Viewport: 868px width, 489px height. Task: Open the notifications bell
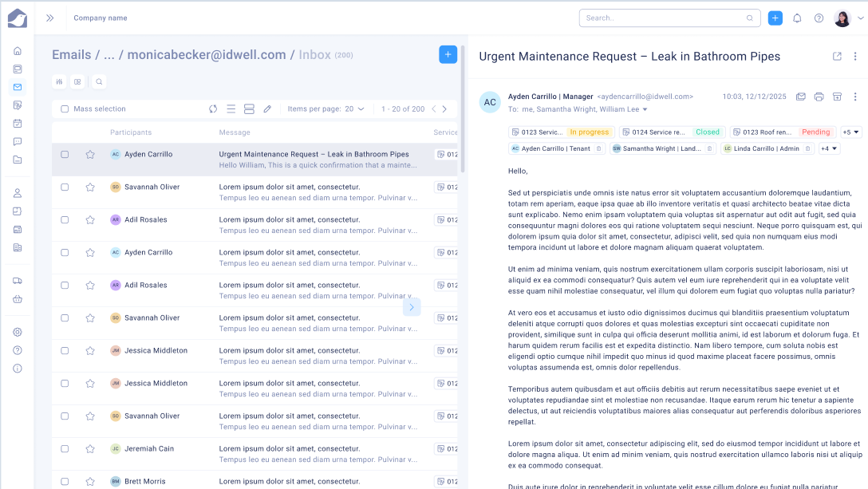click(x=796, y=18)
